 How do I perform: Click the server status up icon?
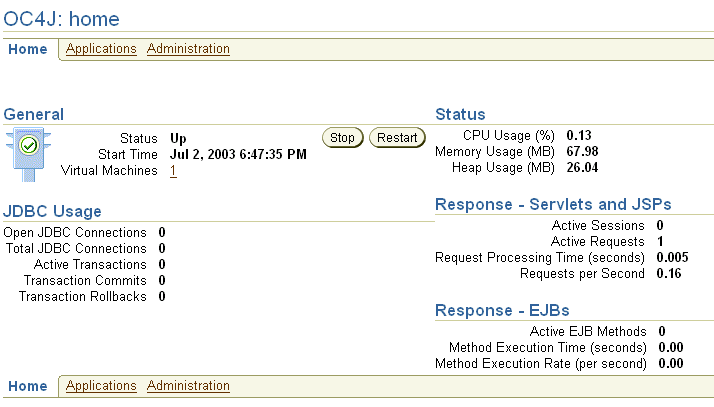pyautogui.click(x=28, y=154)
